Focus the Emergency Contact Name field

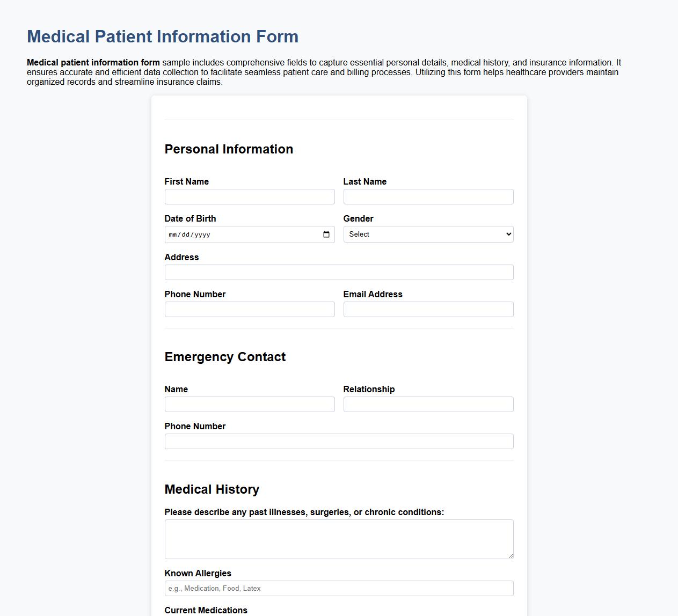249,404
